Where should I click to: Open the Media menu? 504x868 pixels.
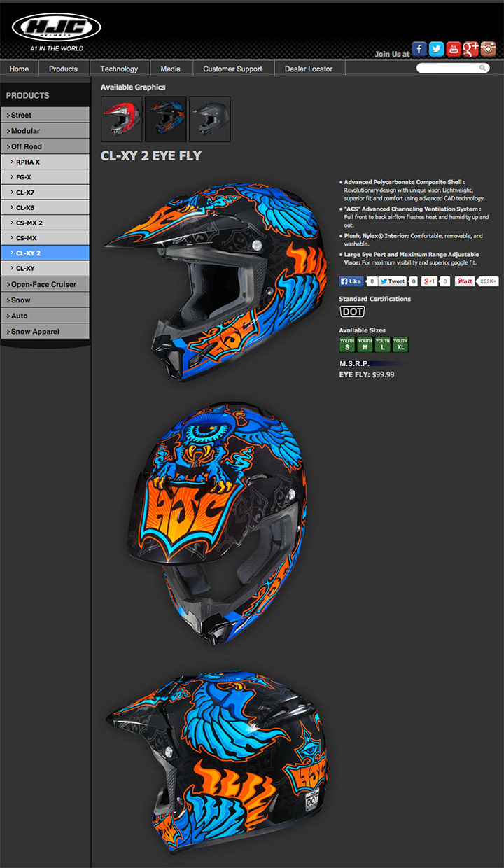point(170,69)
